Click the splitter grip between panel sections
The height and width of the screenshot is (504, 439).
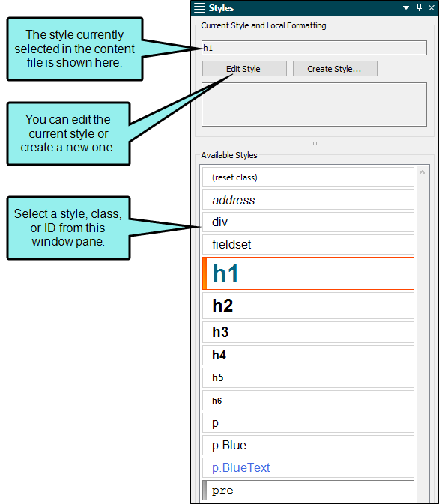[315, 144]
